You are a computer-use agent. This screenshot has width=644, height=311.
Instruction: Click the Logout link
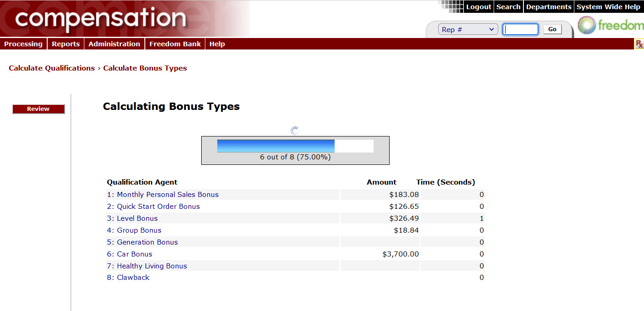pos(479,6)
